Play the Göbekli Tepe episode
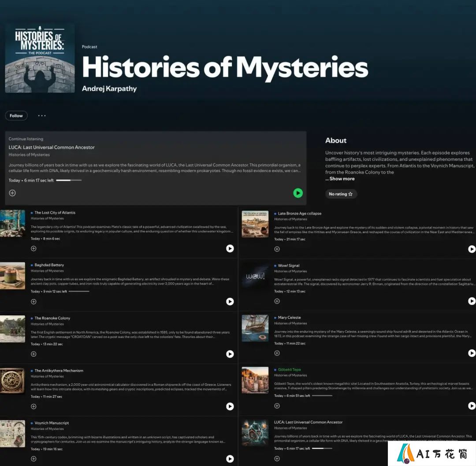Viewport: 476px width, 466px height. (x=472, y=406)
